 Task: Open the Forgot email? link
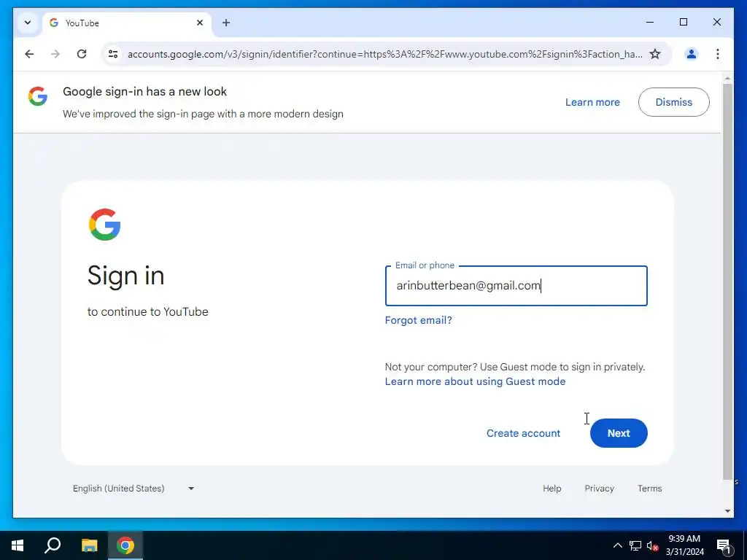coord(418,320)
